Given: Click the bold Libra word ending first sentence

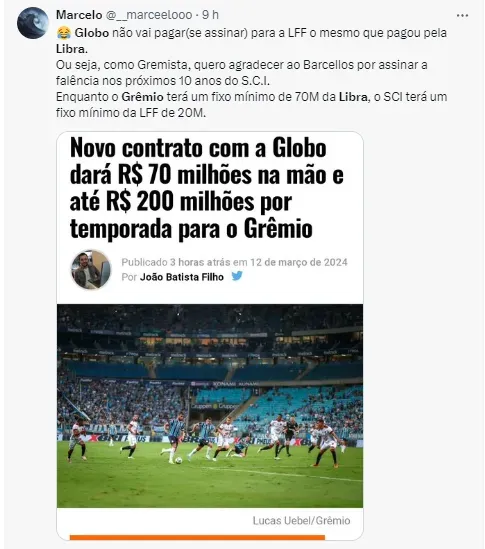Looking at the screenshot, I should point(72,49).
